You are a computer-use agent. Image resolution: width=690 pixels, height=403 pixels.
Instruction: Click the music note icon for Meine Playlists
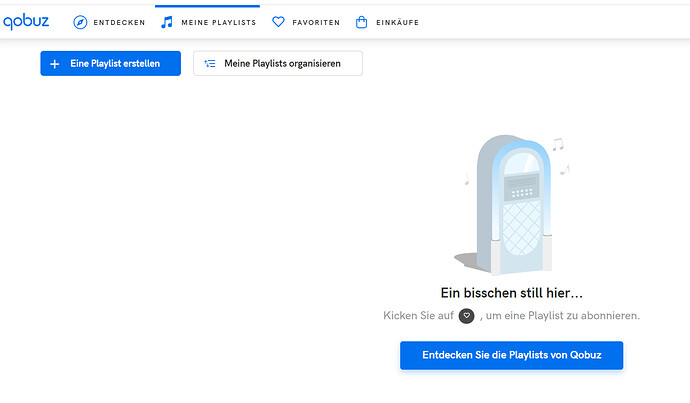pos(167,22)
